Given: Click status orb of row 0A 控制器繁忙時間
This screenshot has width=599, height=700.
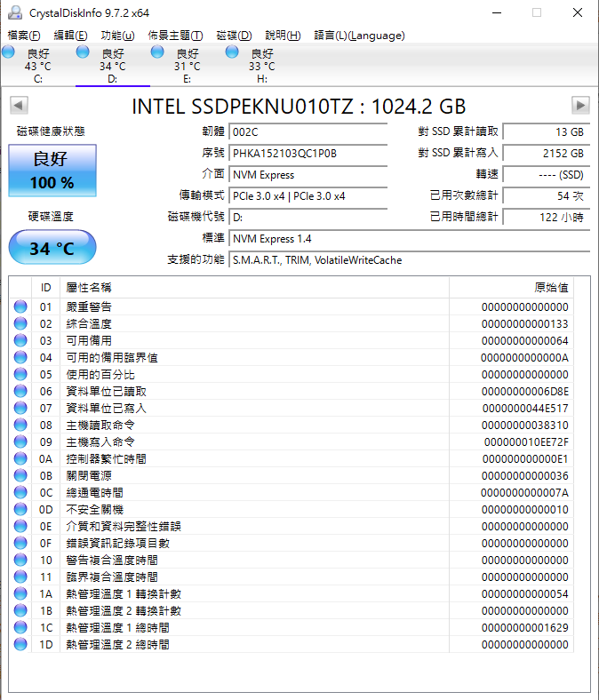Looking at the screenshot, I should point(20,458).
